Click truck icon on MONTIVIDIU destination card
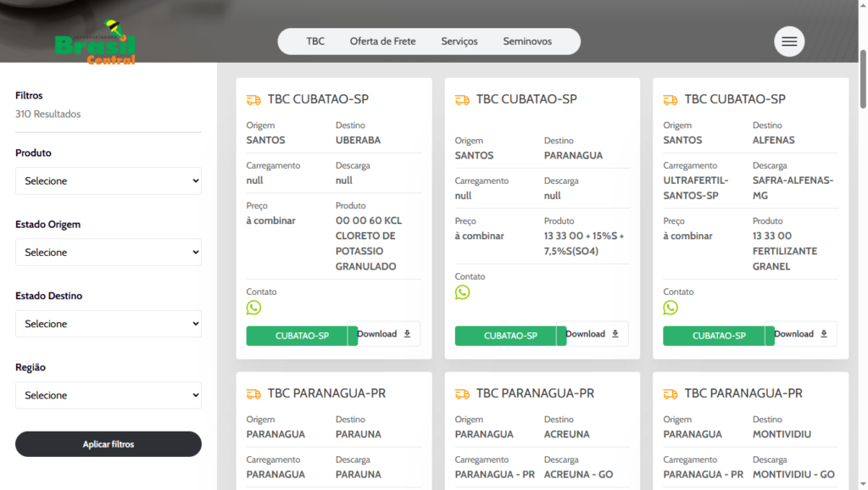Viewport: 868px width, 490px height. (670, 394)
